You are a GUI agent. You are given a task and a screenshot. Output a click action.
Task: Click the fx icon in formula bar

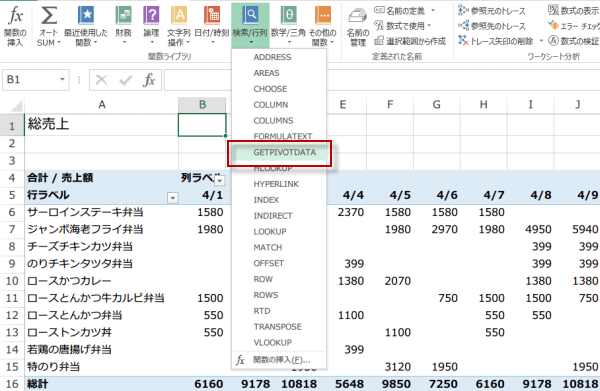(149, 80)
